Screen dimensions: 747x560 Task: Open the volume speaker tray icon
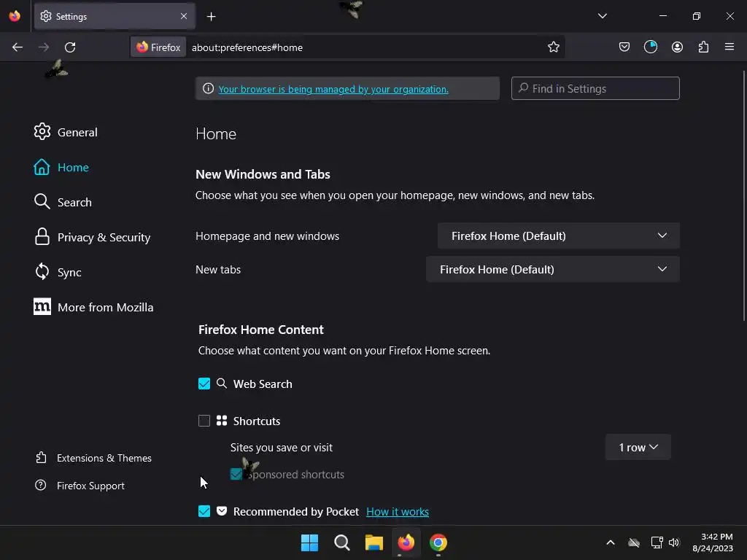tap(673, 542)
